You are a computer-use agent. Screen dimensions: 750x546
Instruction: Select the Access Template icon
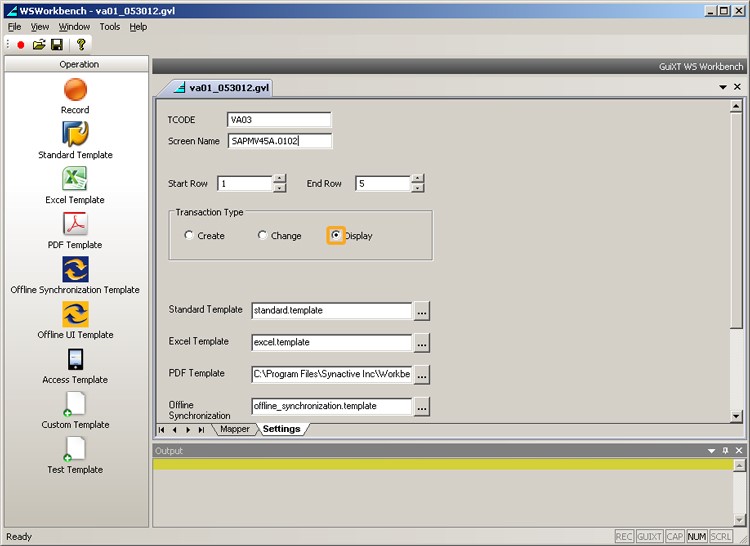(75, 359)
